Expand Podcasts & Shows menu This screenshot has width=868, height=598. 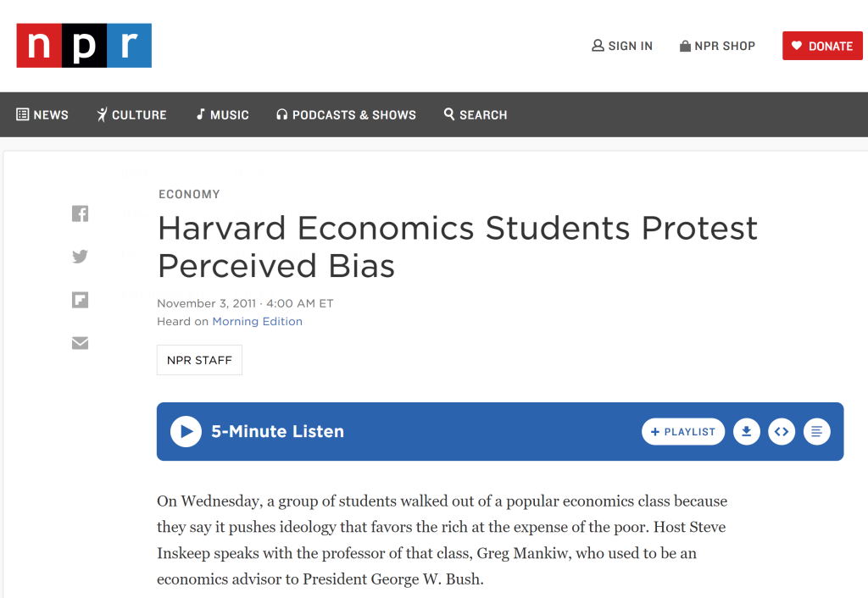pos(347,114)
